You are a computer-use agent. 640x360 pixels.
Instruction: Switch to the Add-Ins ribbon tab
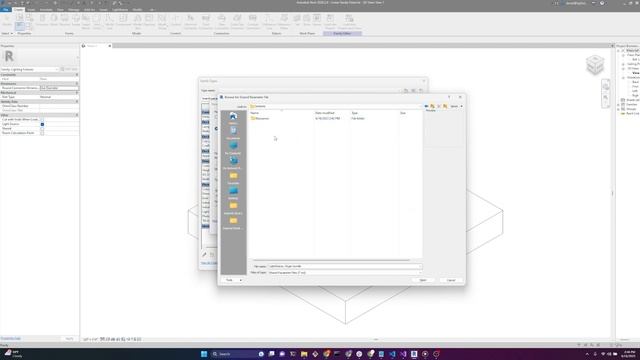89,9
